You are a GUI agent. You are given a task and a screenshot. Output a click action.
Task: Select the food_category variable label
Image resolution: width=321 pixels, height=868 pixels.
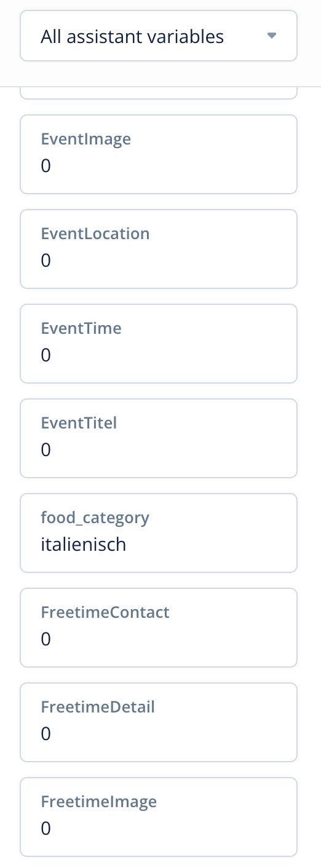95,518
